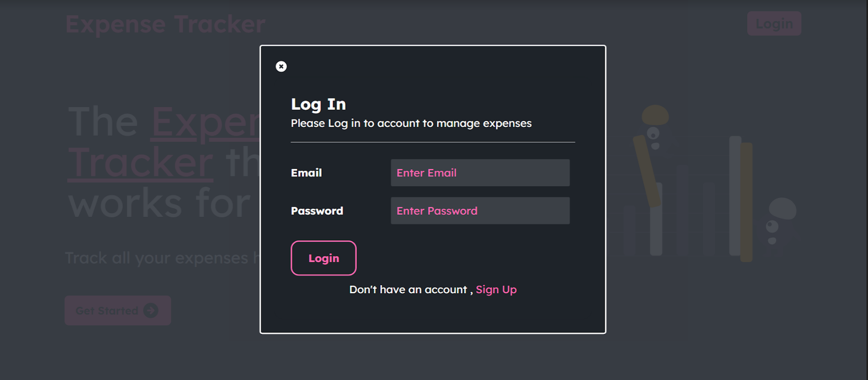Viewport: 868px width, 380px height.
Task: Focus the Enter Password input field
Action: pyautogui.click(x=480, y=210)
